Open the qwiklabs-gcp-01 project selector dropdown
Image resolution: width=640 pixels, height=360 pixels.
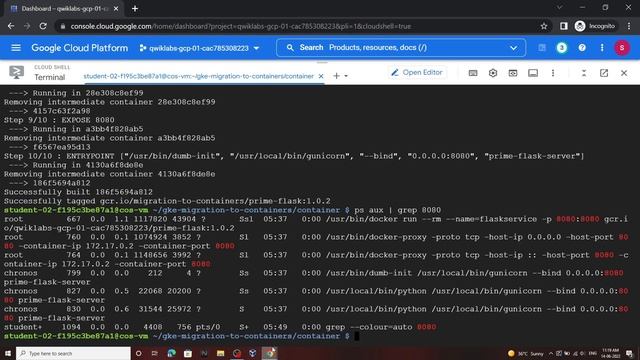click(x=199, y=48)
